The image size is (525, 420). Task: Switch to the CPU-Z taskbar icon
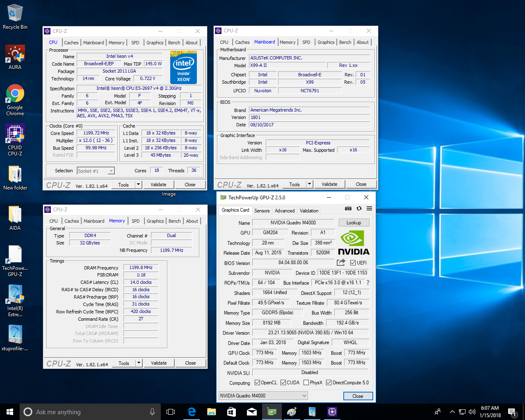pyautogui.click(x=332, y=412)
